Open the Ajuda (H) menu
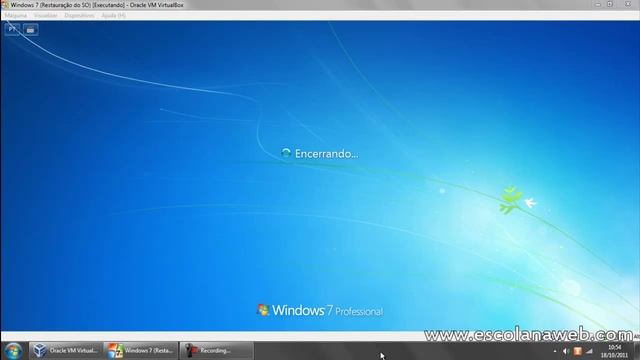The height and width of the screenshot is (360, 640). (113, 16)
